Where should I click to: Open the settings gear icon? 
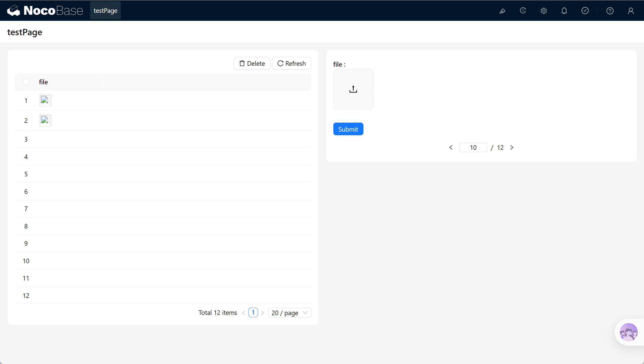543,11
